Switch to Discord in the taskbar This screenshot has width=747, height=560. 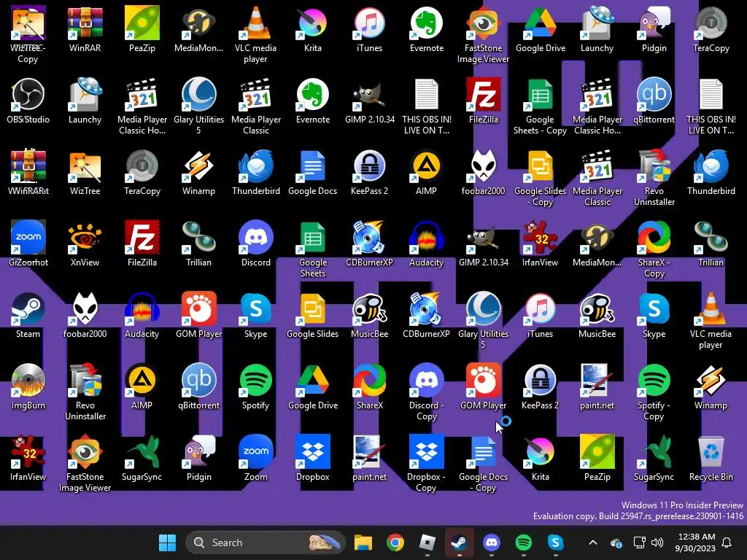[x=491, y=542]
